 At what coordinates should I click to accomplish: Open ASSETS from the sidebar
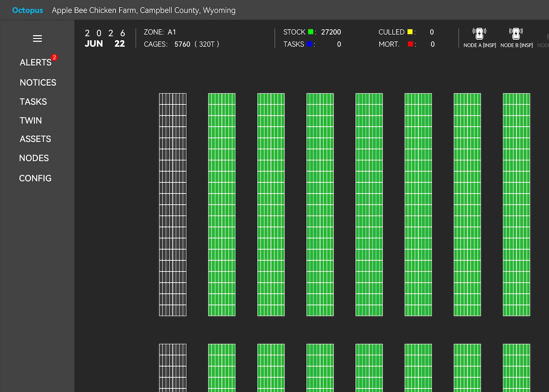[35, 139]
